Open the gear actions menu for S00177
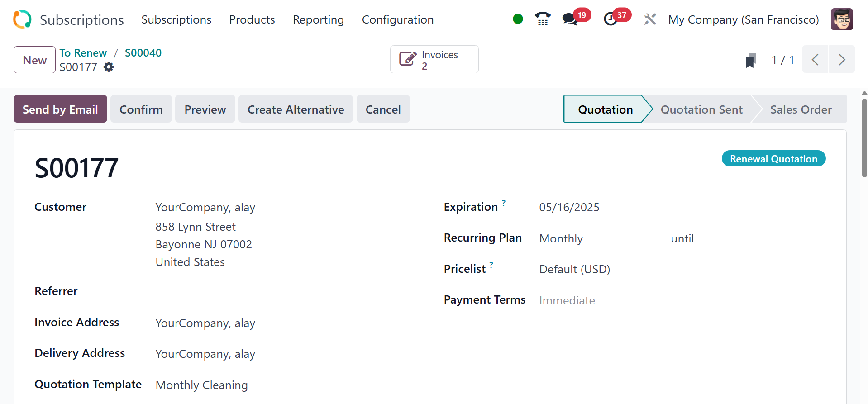Image resolution: width=868 pixels, height=404 pixels. point(109,67)
